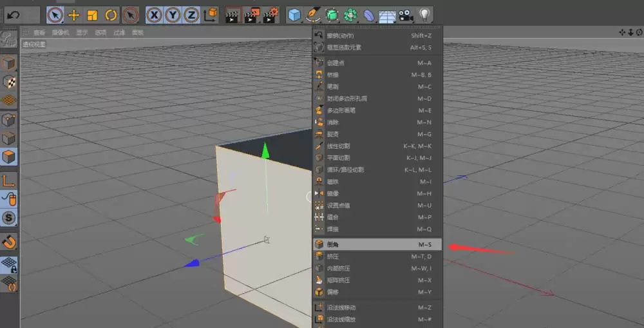Click the green Subdivision Surface generator icon

tap(332, 15)
